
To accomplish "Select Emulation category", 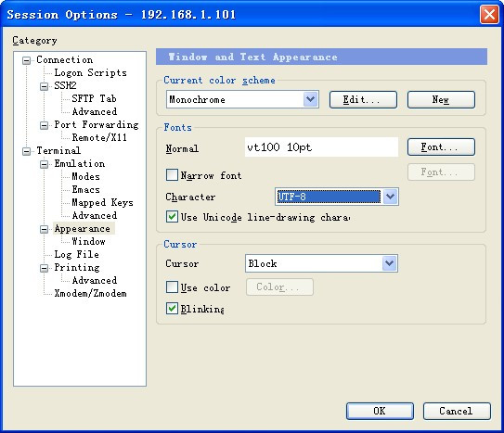I will coord(80,164).
